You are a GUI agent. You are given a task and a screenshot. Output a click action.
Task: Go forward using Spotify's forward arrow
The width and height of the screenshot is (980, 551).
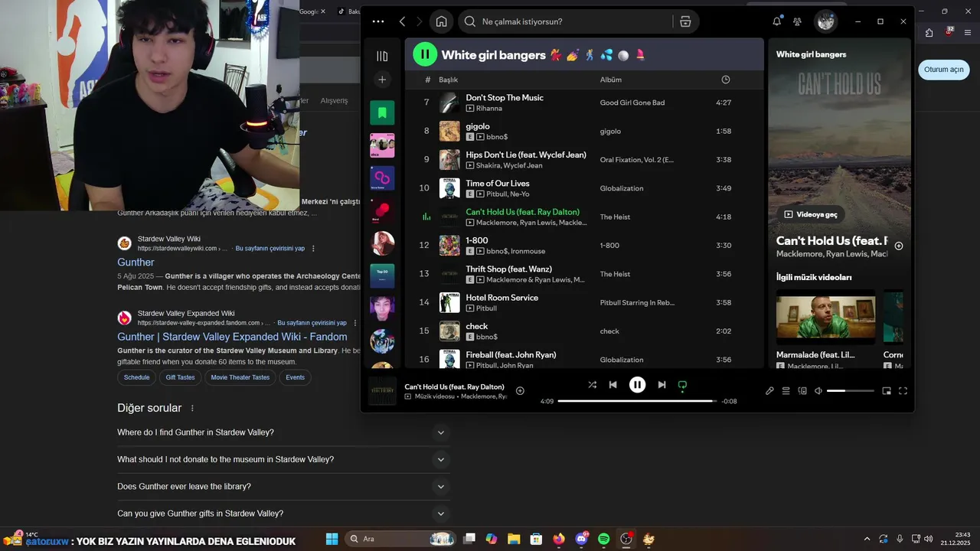pos(420,21)
